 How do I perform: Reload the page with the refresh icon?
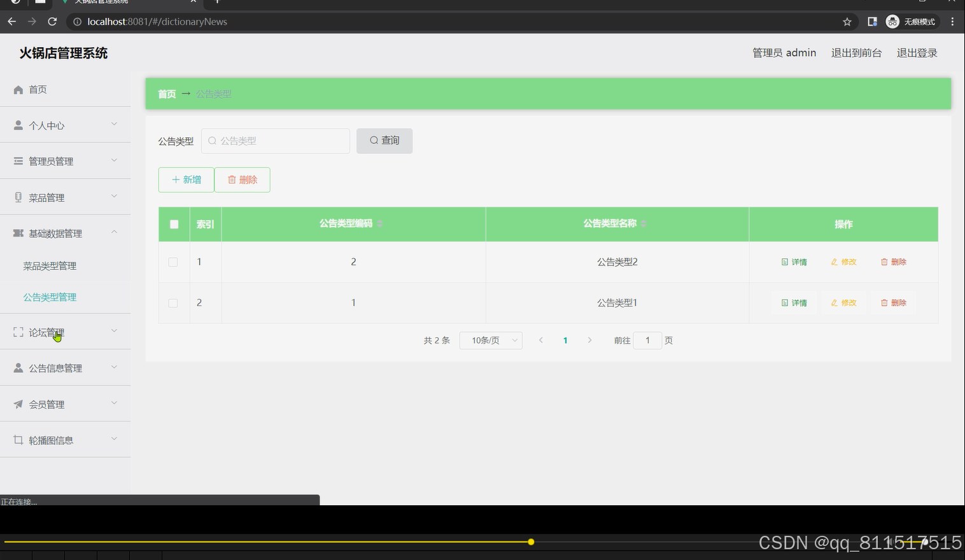(x=53, y=22)
